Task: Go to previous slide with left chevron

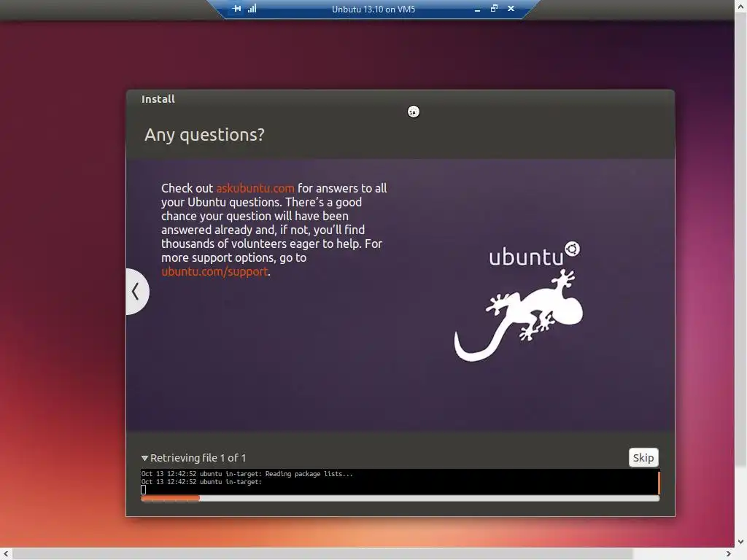Action: click(x=137, y=292)
